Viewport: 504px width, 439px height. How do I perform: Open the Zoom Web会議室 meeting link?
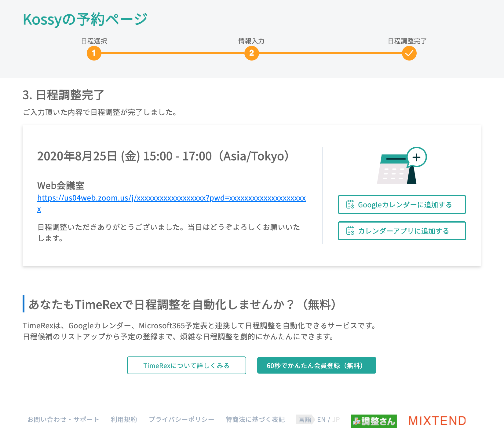point(171,198)
